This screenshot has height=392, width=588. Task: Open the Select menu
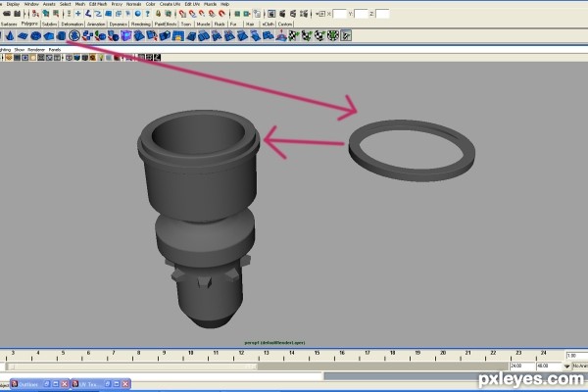tap(66, 4)
